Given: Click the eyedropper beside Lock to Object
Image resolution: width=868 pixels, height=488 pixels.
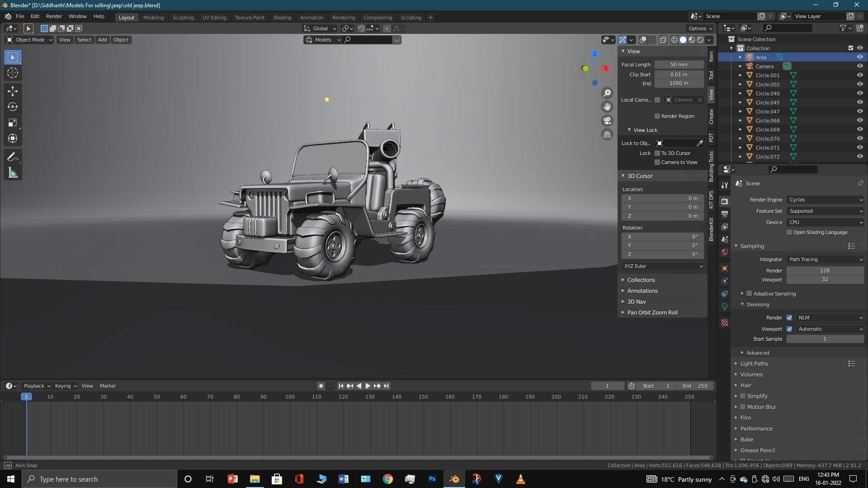Looking at the screenshot, I should (700, 143).
